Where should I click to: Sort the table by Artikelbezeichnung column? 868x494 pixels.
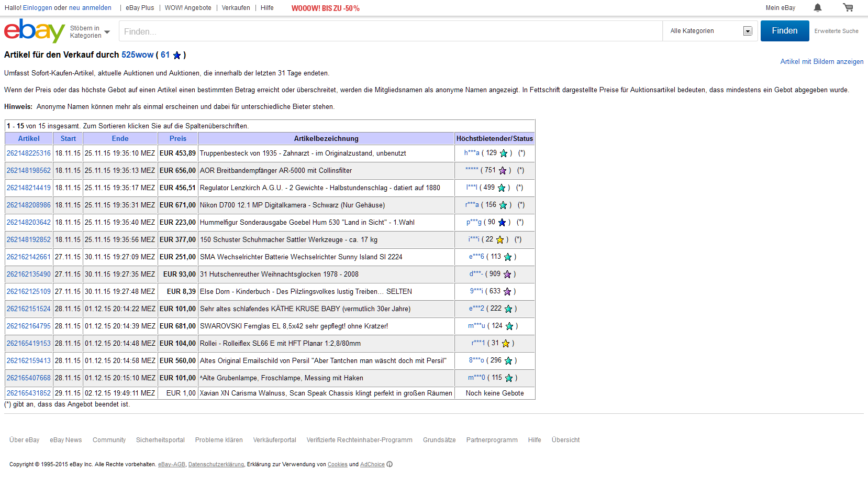(x=326, y=138)
